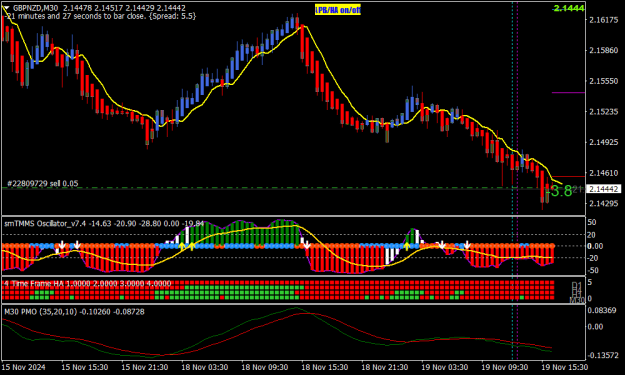Image resolution: width=625 pixels, height=375 pixels.
Task: Click the green -3.8 profit readout
Action: point(558,191)
